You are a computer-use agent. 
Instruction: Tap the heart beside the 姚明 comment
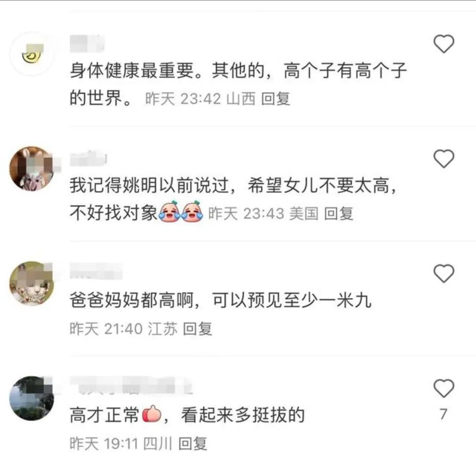pos(443,159)
